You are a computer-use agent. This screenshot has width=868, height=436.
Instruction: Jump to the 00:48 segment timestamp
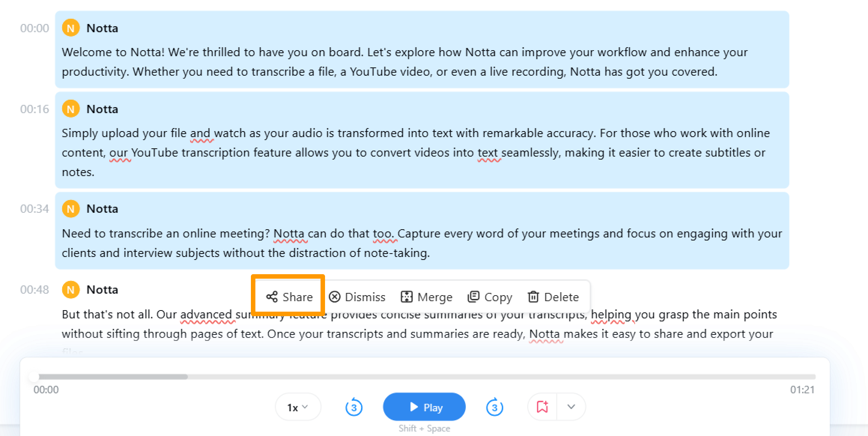click(34, 290)
